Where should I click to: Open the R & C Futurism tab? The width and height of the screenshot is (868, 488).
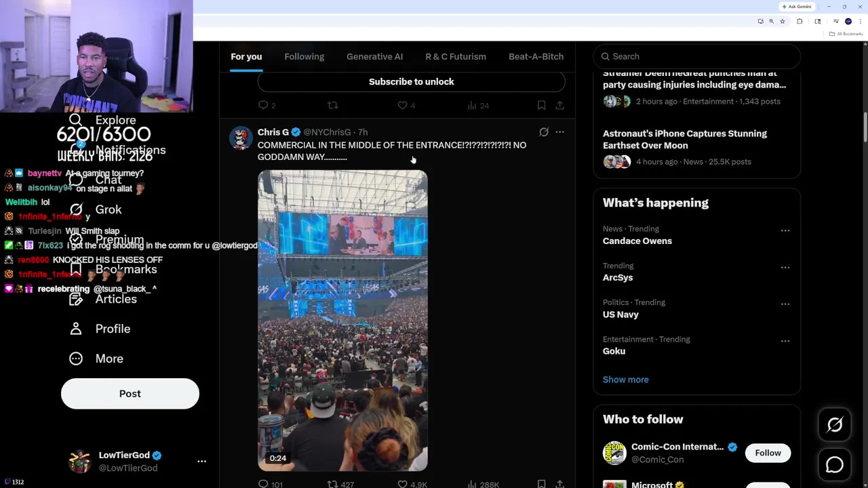pos(456,56)
